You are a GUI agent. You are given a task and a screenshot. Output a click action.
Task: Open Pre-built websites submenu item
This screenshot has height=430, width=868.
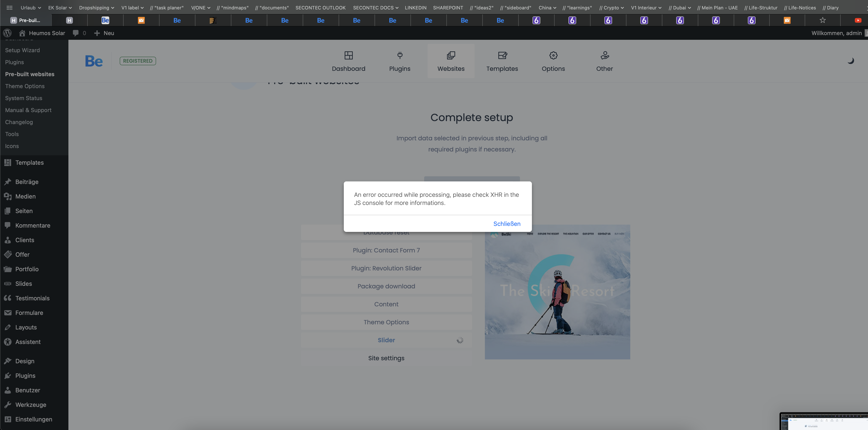[x=30, y=74]
